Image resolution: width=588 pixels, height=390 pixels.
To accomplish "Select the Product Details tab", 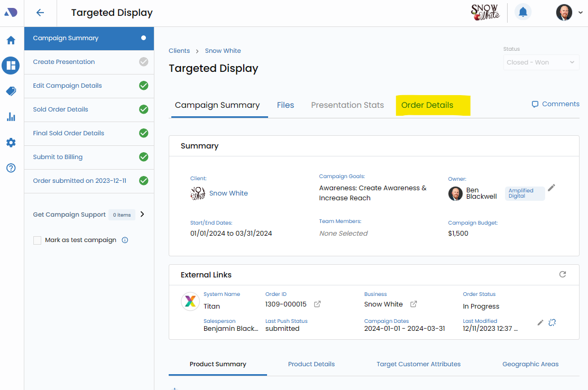I will click(311, 364).
